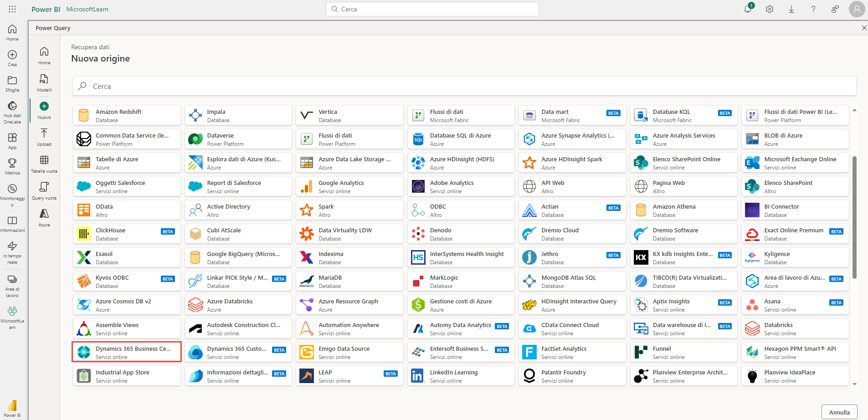Open the MicrosoftLearn workspace icon
The width and height of the screenshot is (868, 420).
tap(12, 318)
